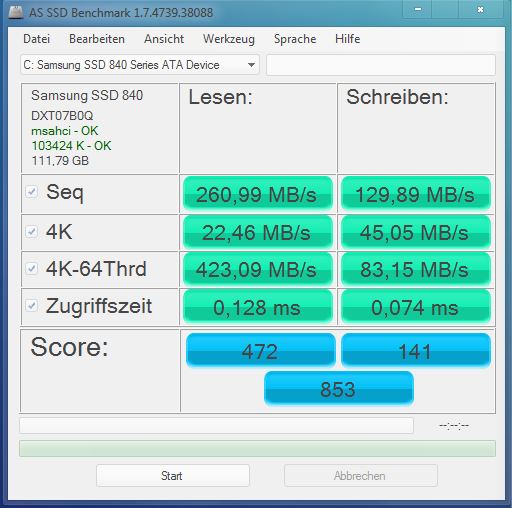Image resolution: width=512 pixels, height=508 pixels.
Task: Open the Bearbeiten menu
Action: (97, 39)
